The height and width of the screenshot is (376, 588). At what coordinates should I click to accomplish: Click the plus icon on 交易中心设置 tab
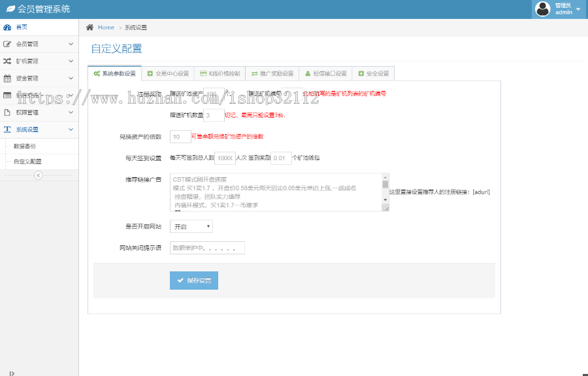[x=150, y=73]
